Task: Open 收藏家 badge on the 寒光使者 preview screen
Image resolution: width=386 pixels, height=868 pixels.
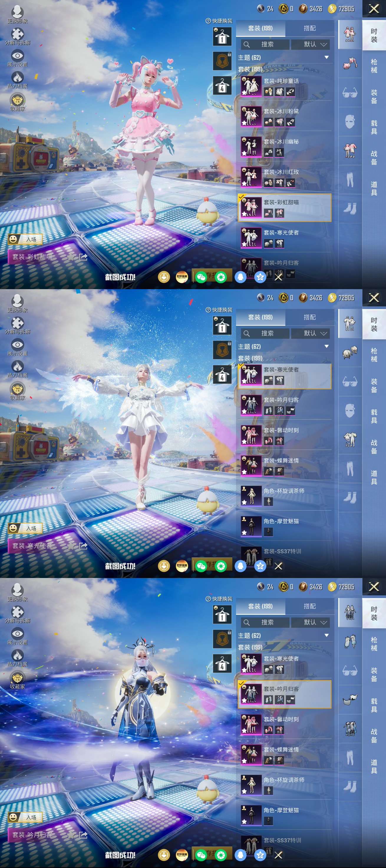Action: pyautogui.click(x=17, y=392)
